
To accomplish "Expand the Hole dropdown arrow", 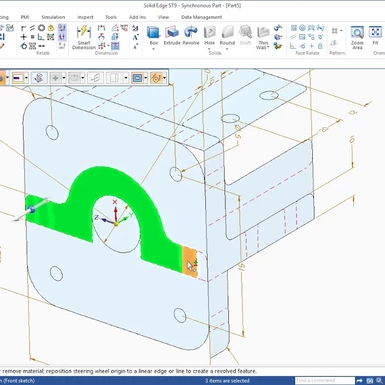I will tap(209, 49).
